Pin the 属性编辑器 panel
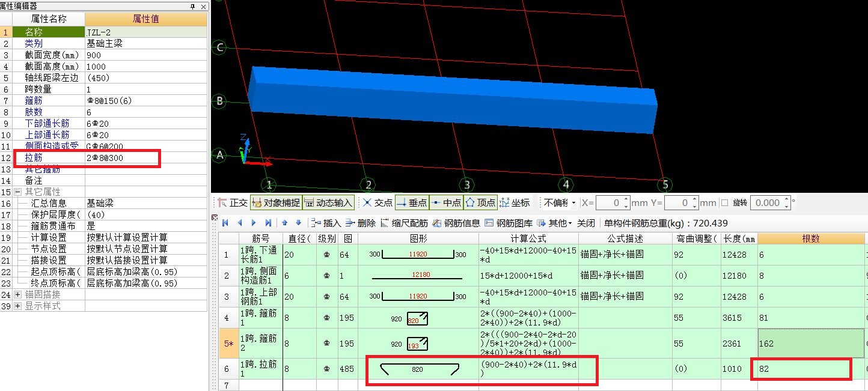The height and width of the screenshot is (391, 868). pyautogui.click(x=193, y=7)
